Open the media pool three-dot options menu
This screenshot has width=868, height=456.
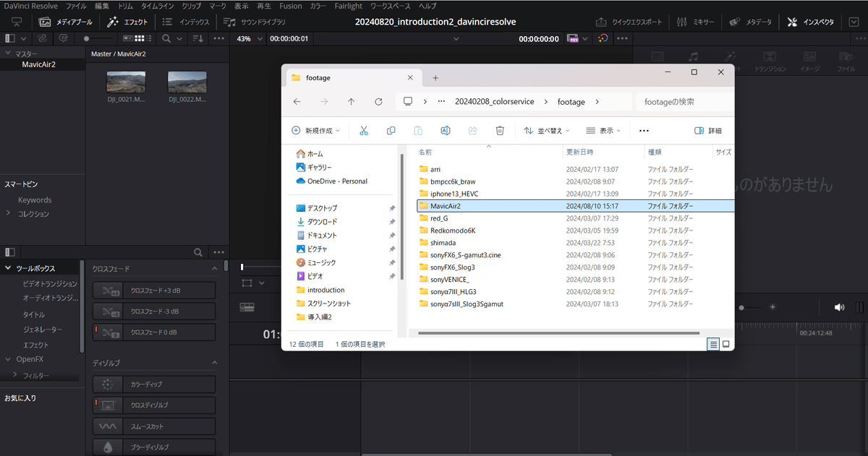click(x=218, y=38)
